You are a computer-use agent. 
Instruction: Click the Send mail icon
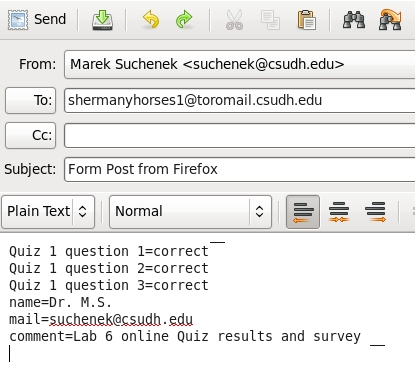click(18, 20)
